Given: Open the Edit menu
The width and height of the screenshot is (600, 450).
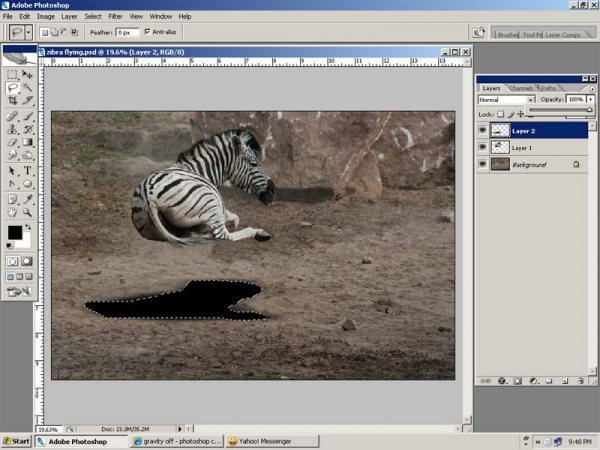Looking at the screenshot, I should pyautogui.click(x=24, y=16).
